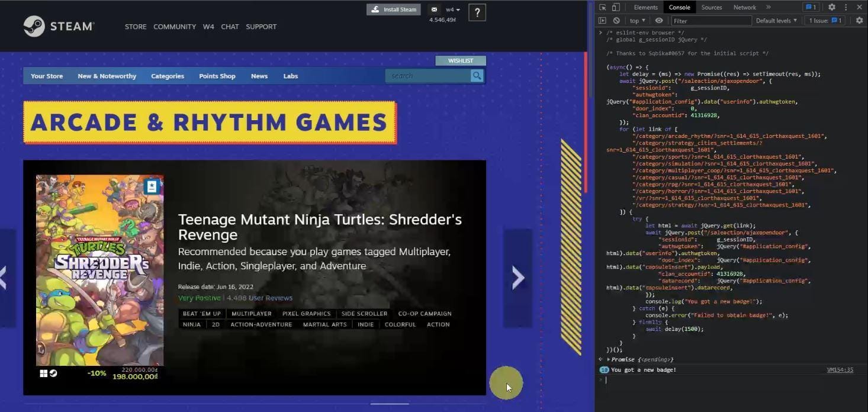Open the w4 account dropdown
868x412 pixels.
453,9
